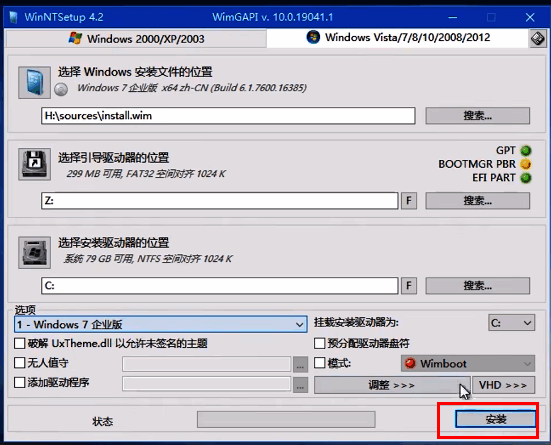Toggle 添加驱动程序 checkbox
Image resolution: width=551 pixels, height=445 pixels.
coord(20,382)
